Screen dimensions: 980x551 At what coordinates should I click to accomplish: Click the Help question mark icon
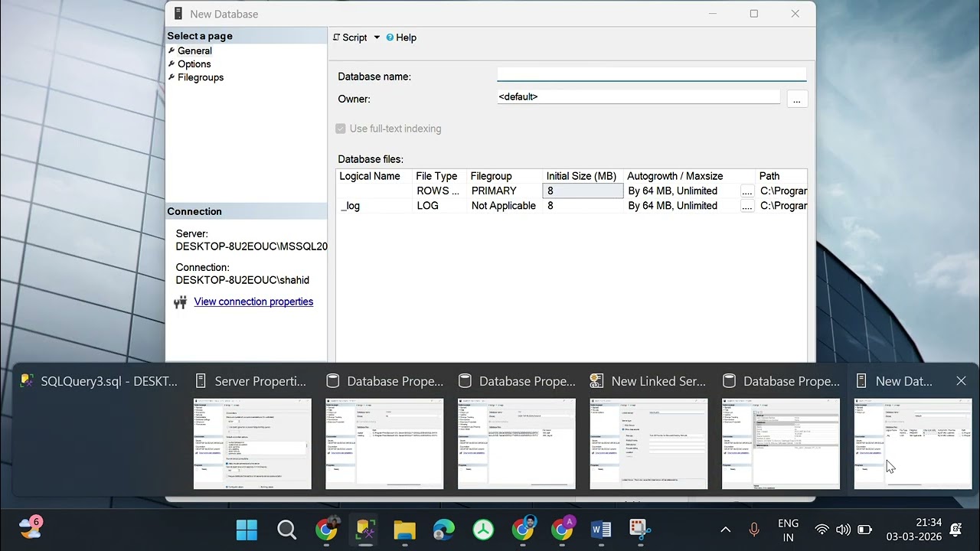[390, 37]
